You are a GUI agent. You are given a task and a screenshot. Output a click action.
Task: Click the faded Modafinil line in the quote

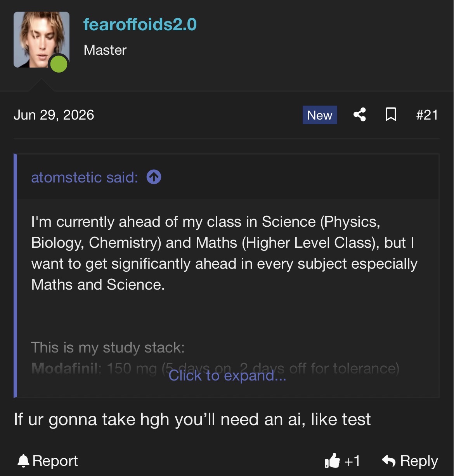pyautogui.click(x=215, y=368)
